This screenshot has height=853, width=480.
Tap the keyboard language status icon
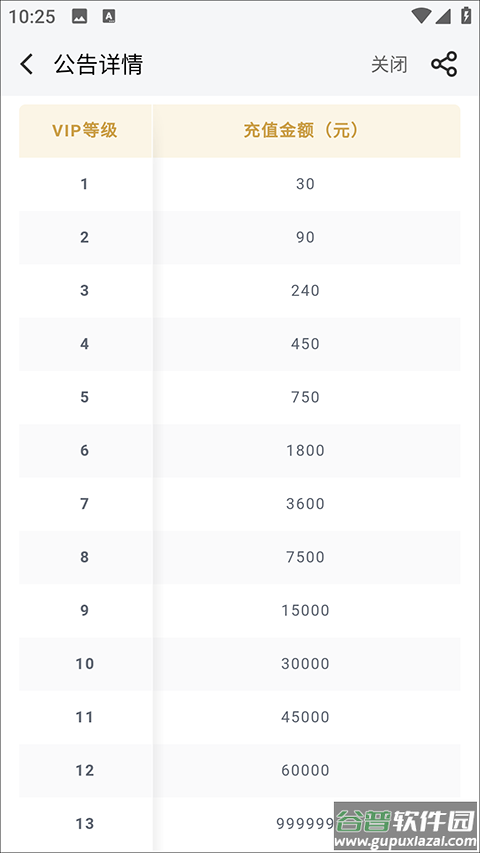(109, 16)
